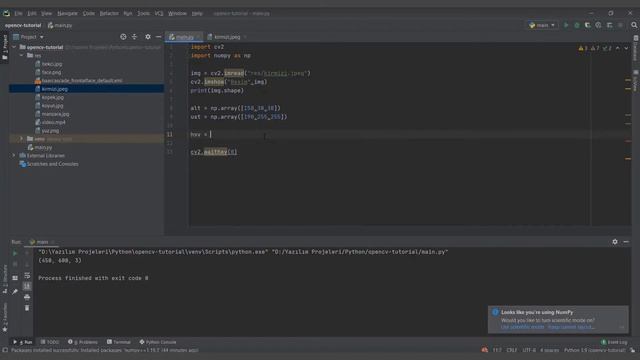Jump to previous highlighted error with up arrow

[x=618, y=48]
